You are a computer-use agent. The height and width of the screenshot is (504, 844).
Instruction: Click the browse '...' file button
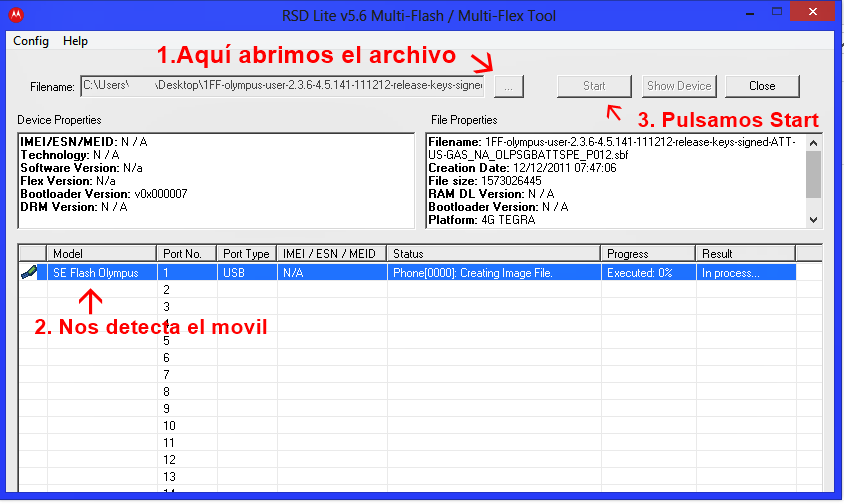pos(509,86)
